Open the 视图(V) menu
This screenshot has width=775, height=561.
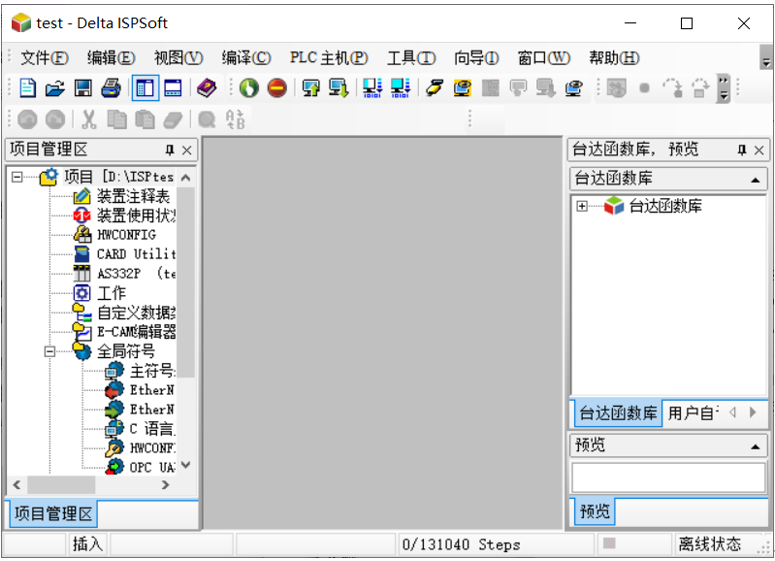[x=178, y=58]
